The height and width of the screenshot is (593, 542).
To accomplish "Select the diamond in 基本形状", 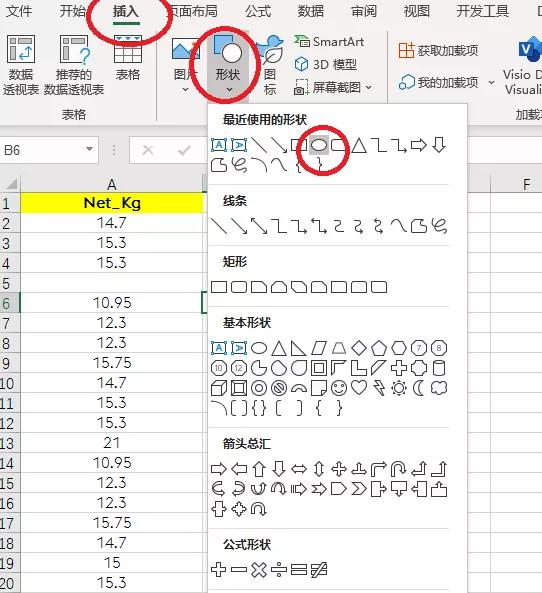I will (x=359, y=348).
